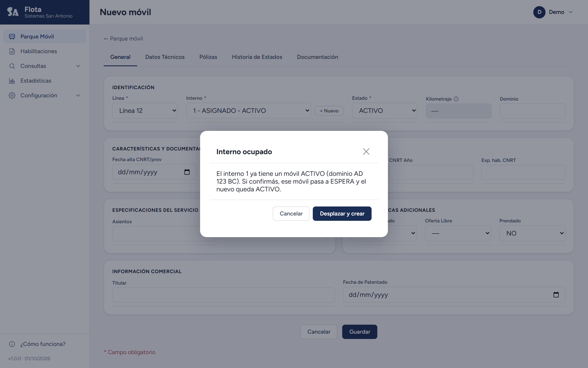Click the Habilitaciones document icon
This screenshot has height=368, width=588.
(12, 51)
